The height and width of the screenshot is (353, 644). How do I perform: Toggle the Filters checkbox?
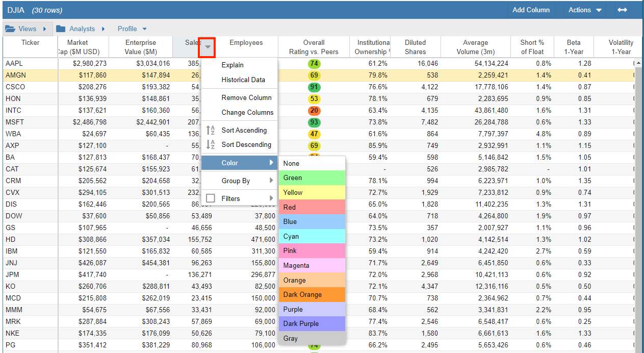pos(211,198)
